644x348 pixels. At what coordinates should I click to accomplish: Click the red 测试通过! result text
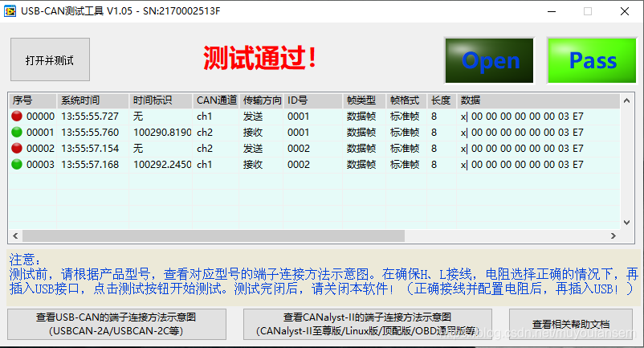260,58
